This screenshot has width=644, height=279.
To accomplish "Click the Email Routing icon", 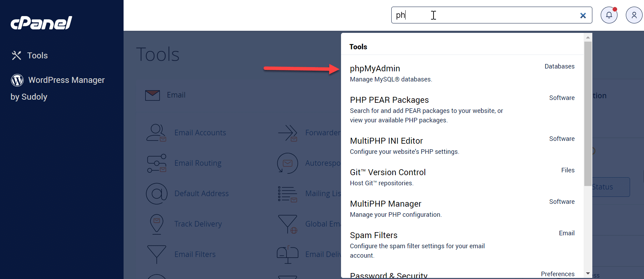I will [156, 163].
